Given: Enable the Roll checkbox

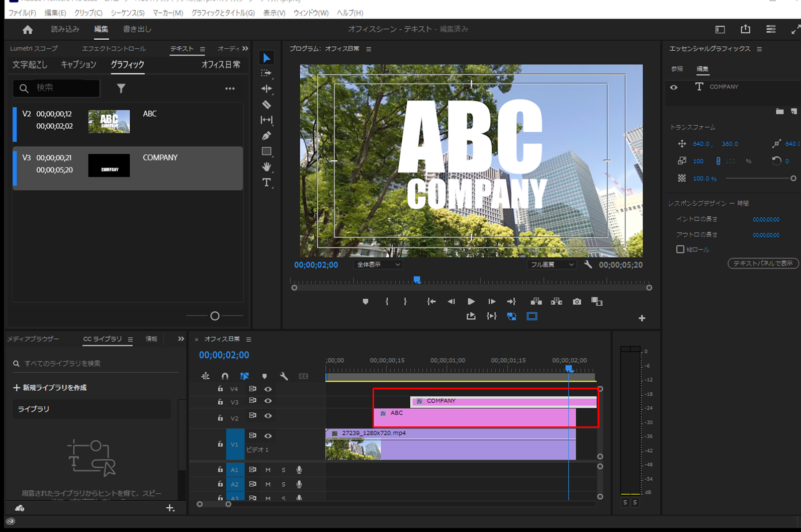Looking at the screenshot, I should [680, 249].
